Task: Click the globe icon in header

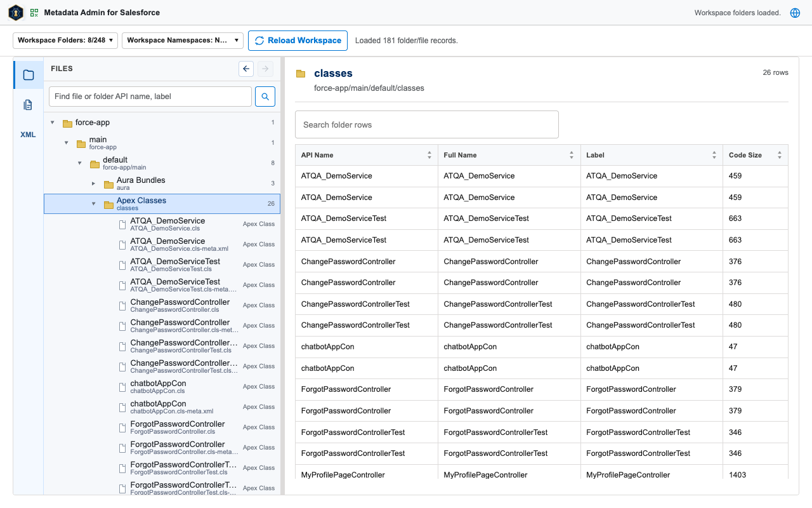Action: [795, 13]
